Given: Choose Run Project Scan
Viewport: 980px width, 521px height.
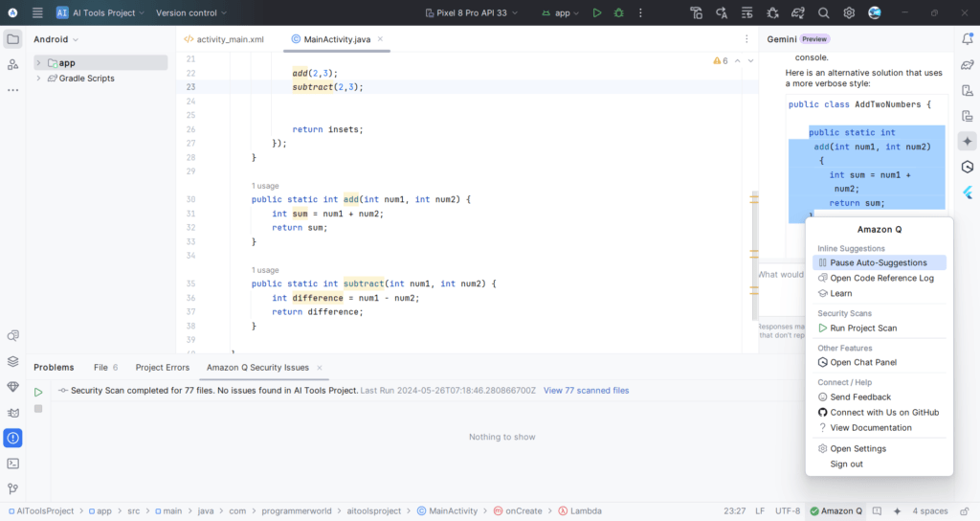Looking at the screenshot, I should (x=880, y=328).
